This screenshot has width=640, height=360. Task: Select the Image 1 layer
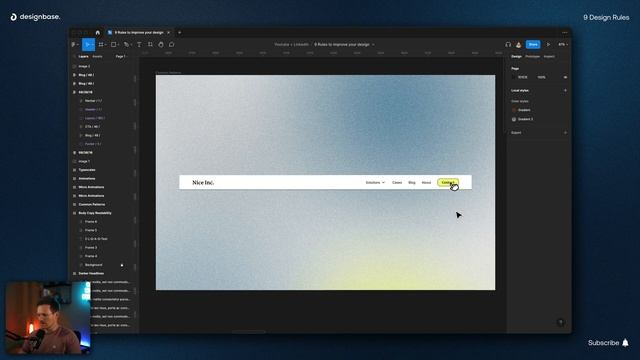[84, 161]
